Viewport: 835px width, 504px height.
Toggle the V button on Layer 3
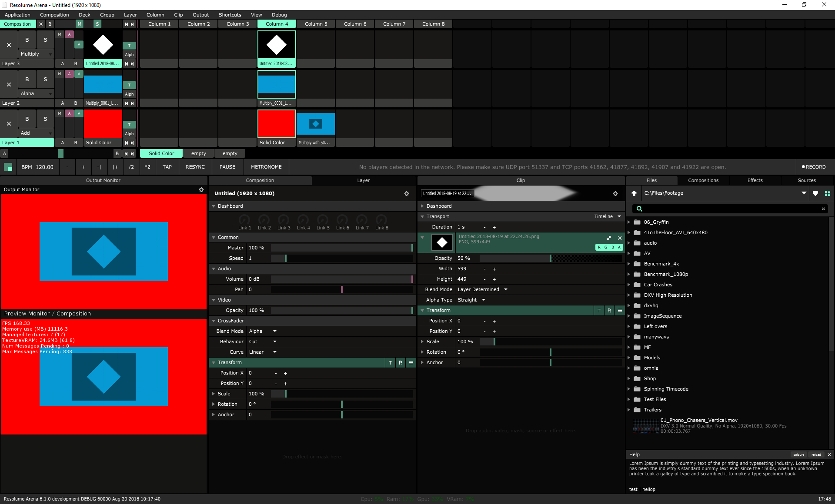(x=79, y=44)
